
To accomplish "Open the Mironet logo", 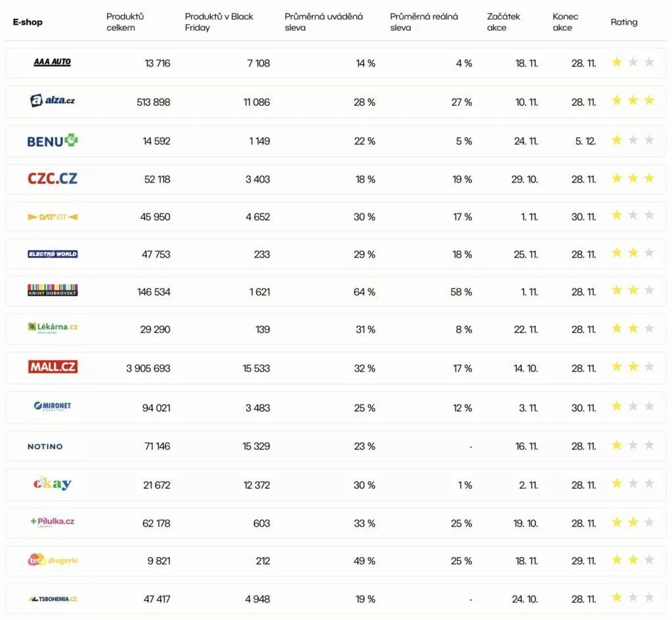I will click(52, 406).
